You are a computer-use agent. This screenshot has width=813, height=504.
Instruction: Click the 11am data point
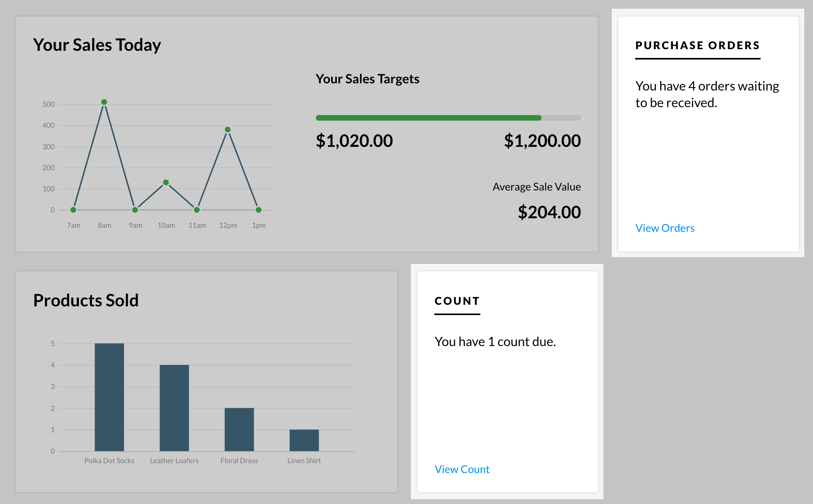[x=197, y=210]
